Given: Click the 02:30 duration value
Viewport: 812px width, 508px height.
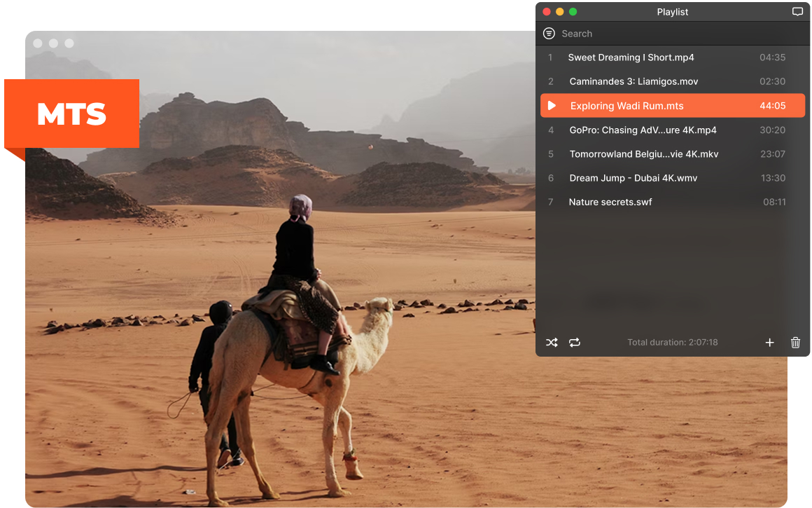Looking at the screenshot, I should tap(772, 81).
